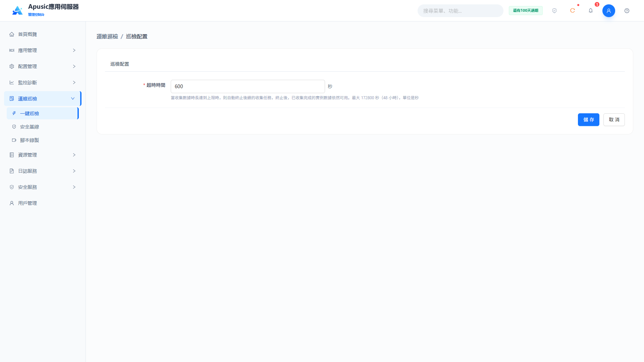Viewport: 644px width, 362px height.
Task: Click the Apusic logo icon
Action: click(17, 10)
